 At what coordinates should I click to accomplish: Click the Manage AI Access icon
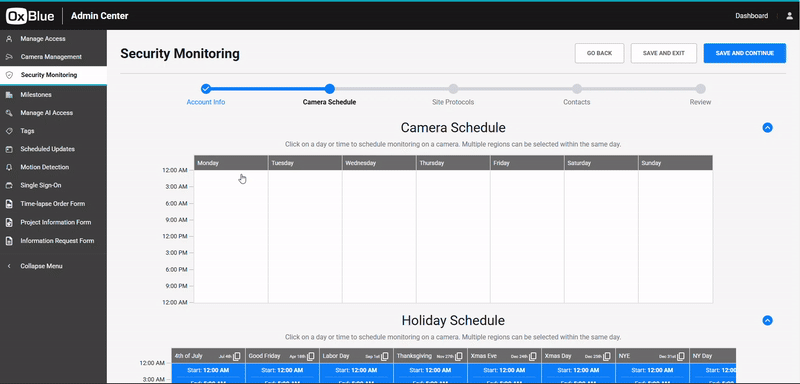(x=9, y=113)
